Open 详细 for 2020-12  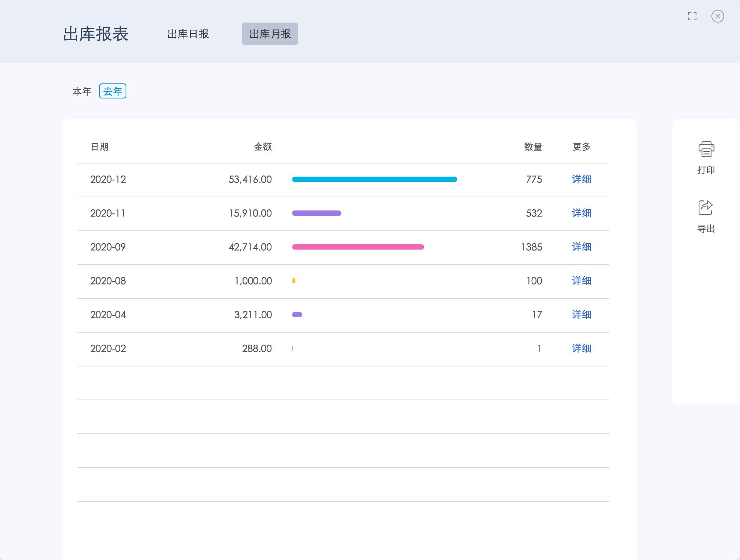click(x=581, y=179)
